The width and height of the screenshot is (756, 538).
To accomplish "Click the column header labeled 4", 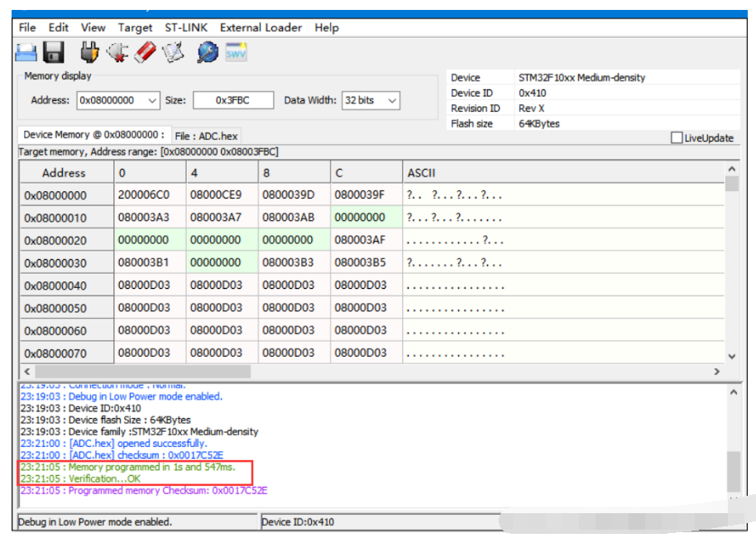I will 222,173.
